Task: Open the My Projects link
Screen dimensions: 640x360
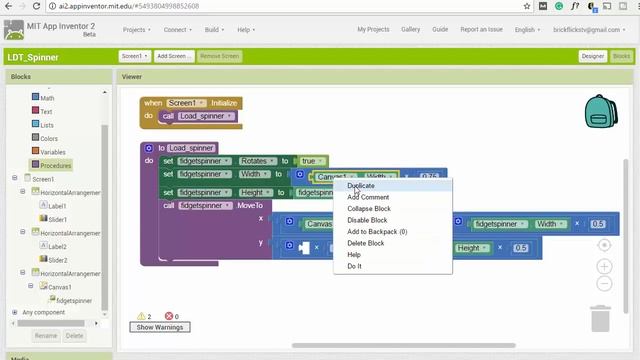Action: pyautogui.click(x=373, y=29)
